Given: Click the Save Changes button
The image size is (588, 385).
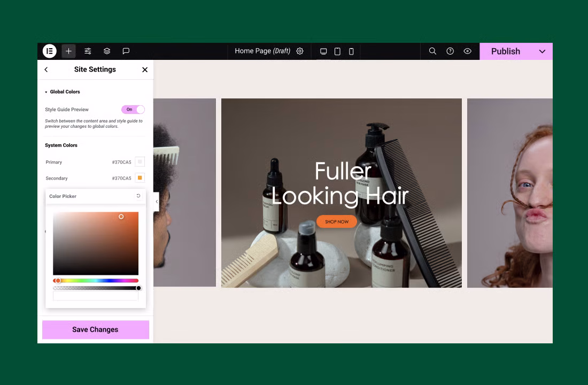Looking at the screenshot, I should pos(95,329).
